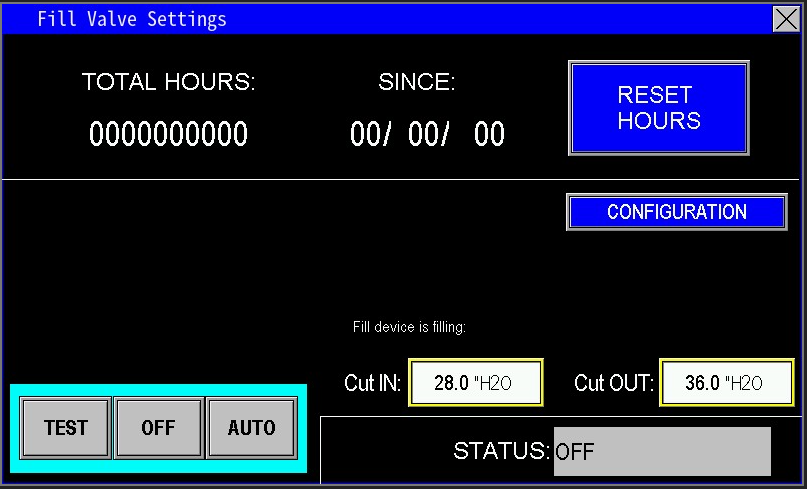This screenshot has width=807, height=489.
Task: Edit the Cut IN pressure value field
Action: click(x=475, y=383)
